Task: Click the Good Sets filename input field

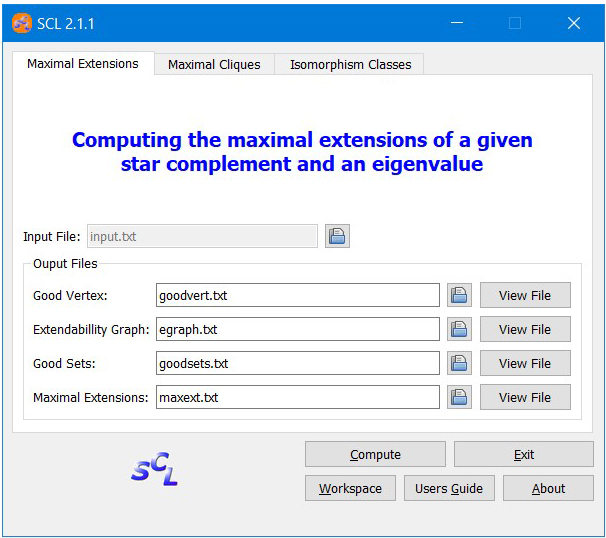Action: (x=297, y=363)
